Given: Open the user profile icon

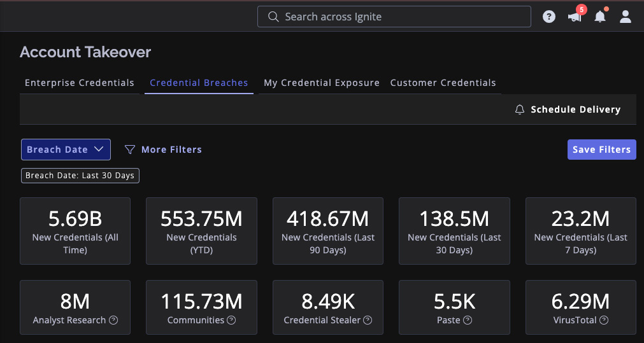Looking at the screenshot, I should [625, 17].
